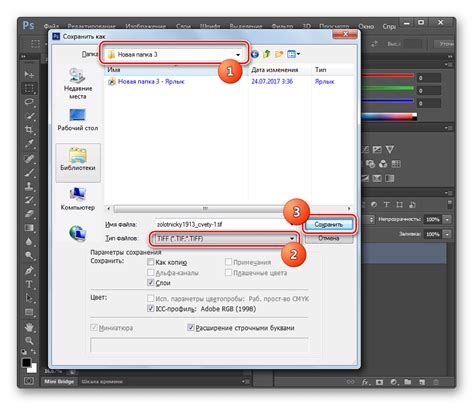Image resolution: width=474 pixels, height=406 pixels.
Task: Open Тип файлов TIFF format dropdown
Action: [x=292, y=238]
